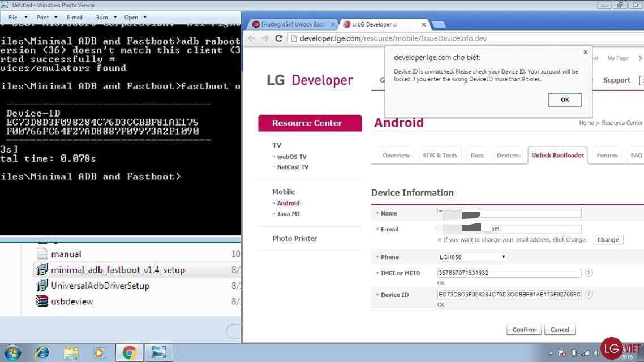
Task: Open Internet Explorer from the taskbar
Action: 42,353
